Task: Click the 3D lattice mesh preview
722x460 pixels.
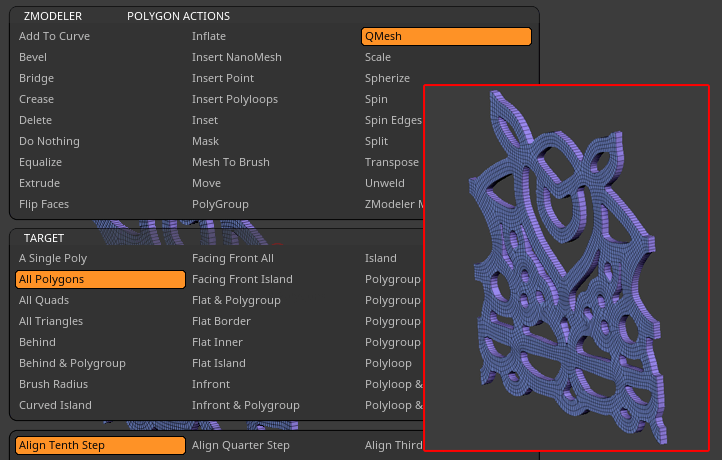Action: click(566, 268)
